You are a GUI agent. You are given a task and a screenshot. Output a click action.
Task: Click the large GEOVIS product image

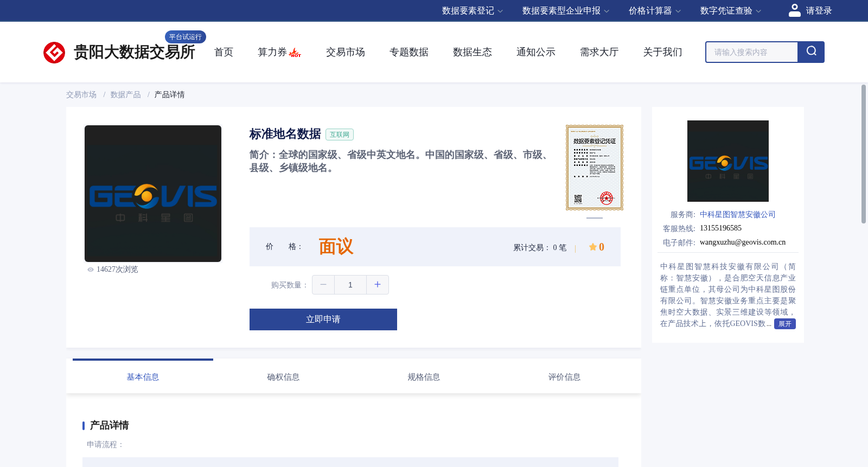[153, 194]
